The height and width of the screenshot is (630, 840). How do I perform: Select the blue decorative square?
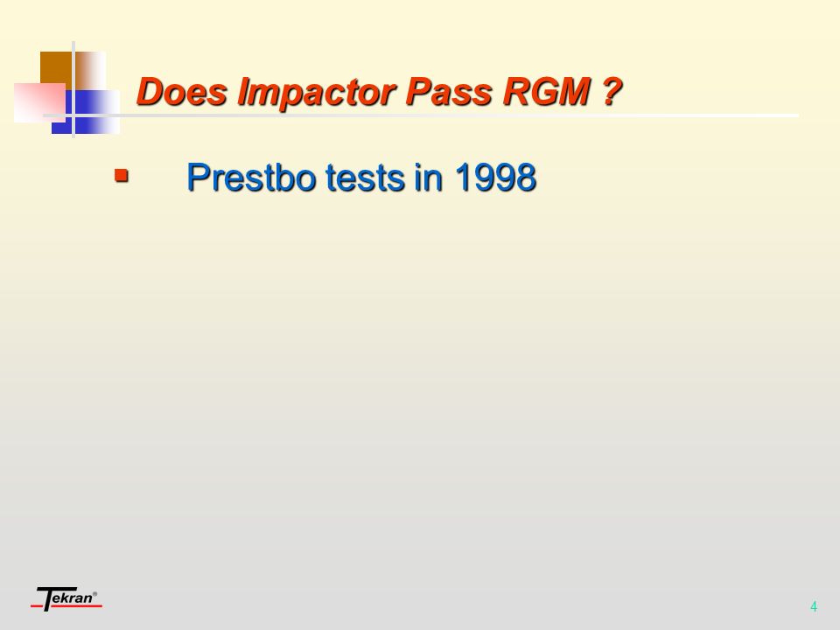pos(86,112)
